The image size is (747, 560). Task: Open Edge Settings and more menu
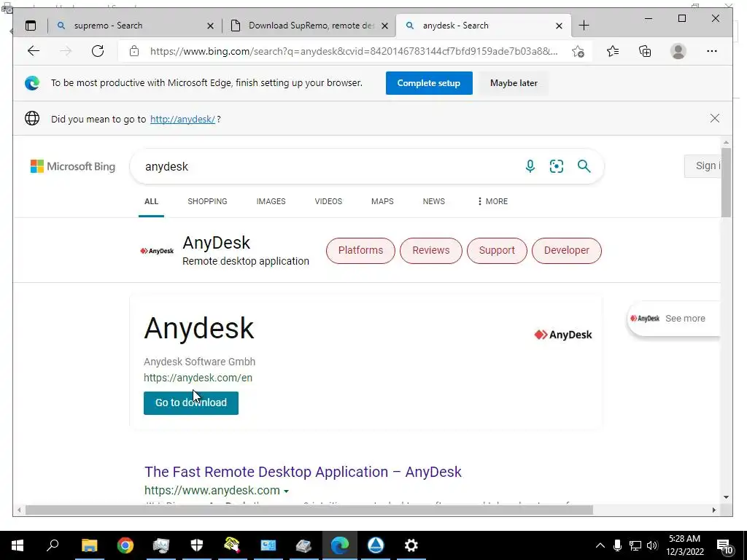[712, 51]
